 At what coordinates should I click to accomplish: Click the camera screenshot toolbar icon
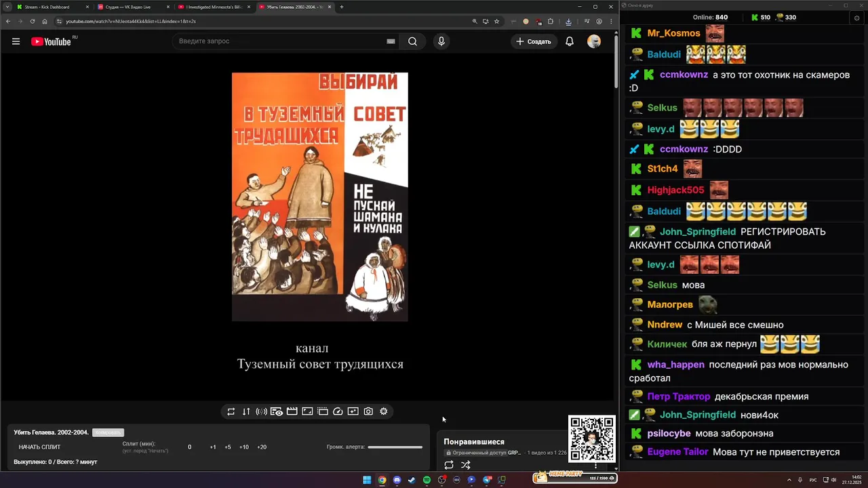[368, 411]
